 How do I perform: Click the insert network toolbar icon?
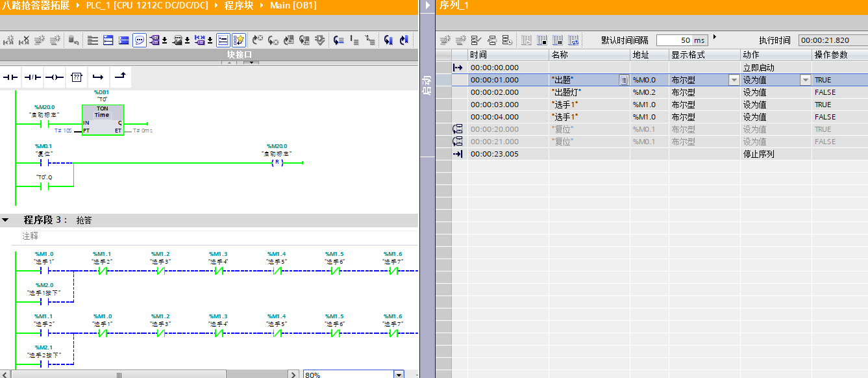tap(9, 40)
